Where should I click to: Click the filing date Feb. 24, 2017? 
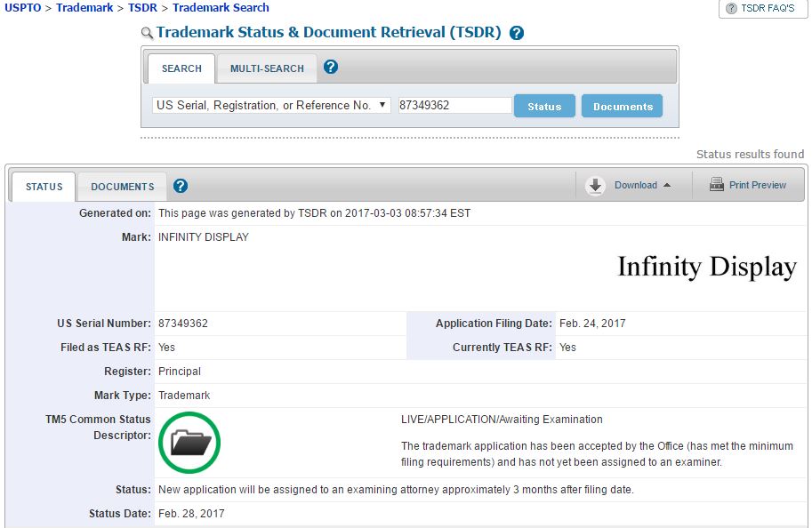pos(592,324)
